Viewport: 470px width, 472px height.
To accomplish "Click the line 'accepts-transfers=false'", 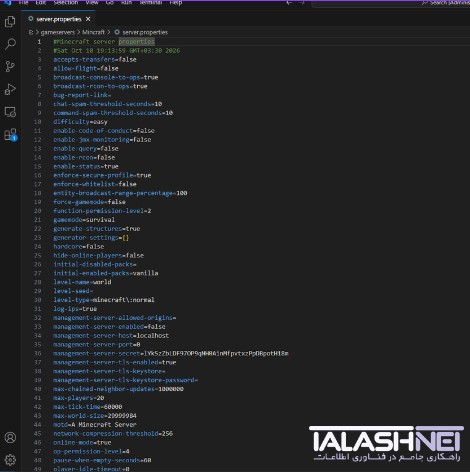I will coord(95,59).
